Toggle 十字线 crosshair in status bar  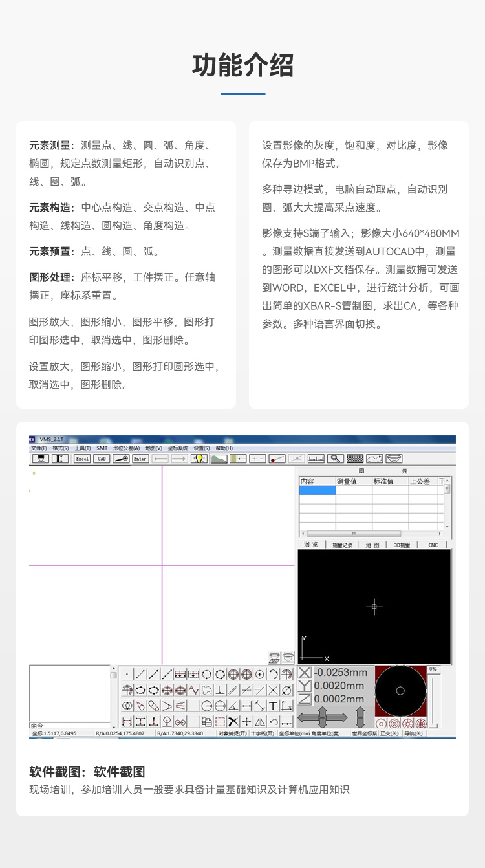pos(262,733)
